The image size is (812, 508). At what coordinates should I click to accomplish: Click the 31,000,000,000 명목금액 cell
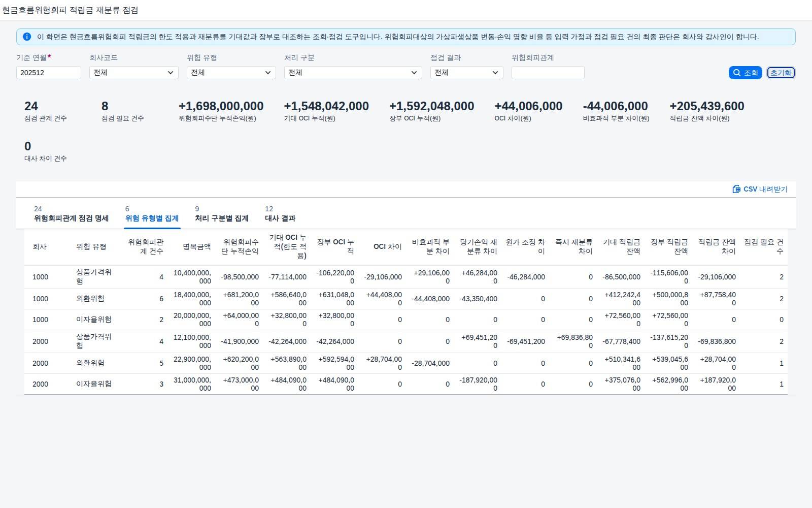pos(192,384)
